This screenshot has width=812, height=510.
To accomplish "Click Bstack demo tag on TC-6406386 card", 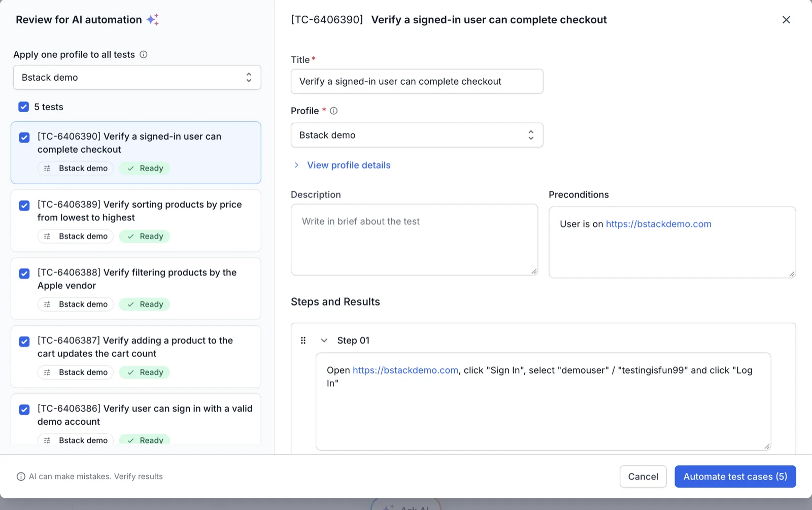I will point(76,440).
